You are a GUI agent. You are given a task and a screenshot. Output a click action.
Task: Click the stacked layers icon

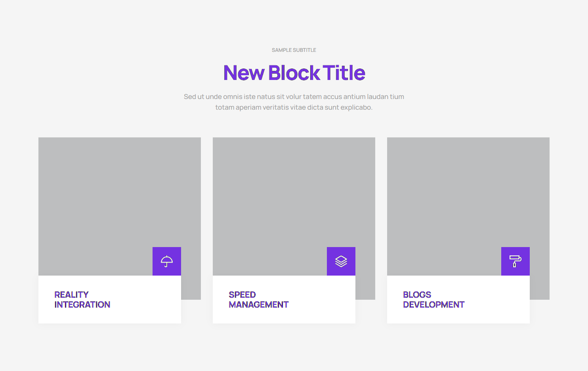point(341,261)
